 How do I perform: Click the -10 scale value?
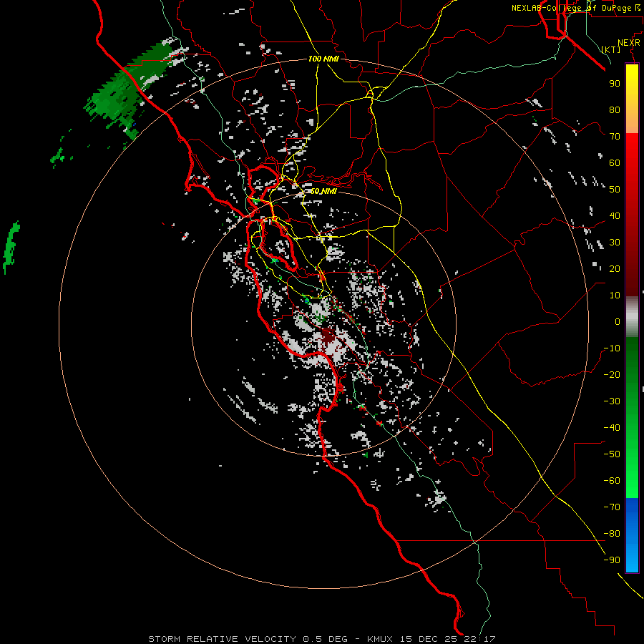click(x=612, y=348)
